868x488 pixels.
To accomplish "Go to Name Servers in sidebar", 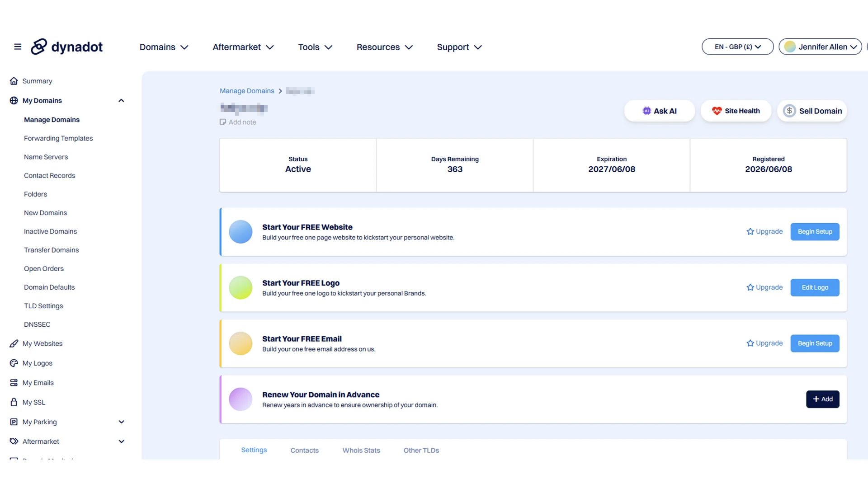I will pyautogui.click(x=46, y=157).
